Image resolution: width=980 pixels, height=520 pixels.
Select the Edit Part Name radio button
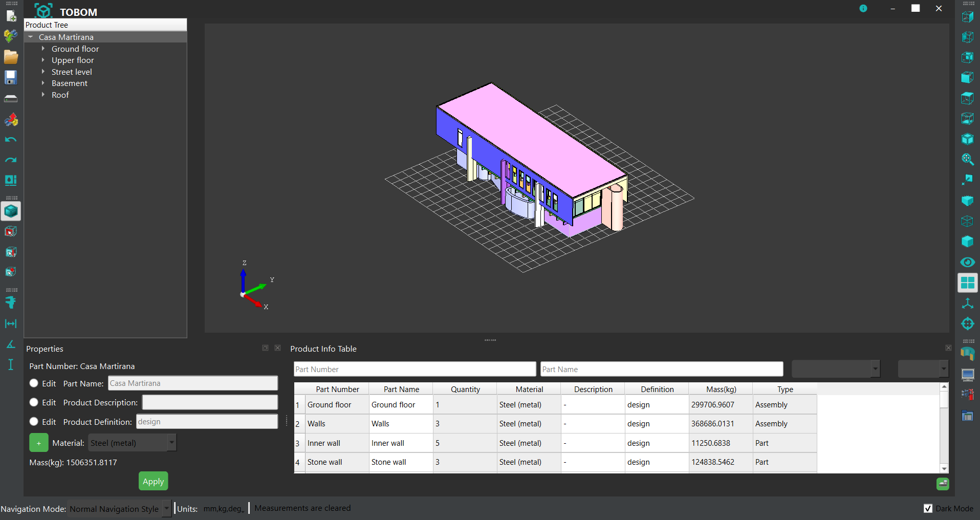click(34, 383)
